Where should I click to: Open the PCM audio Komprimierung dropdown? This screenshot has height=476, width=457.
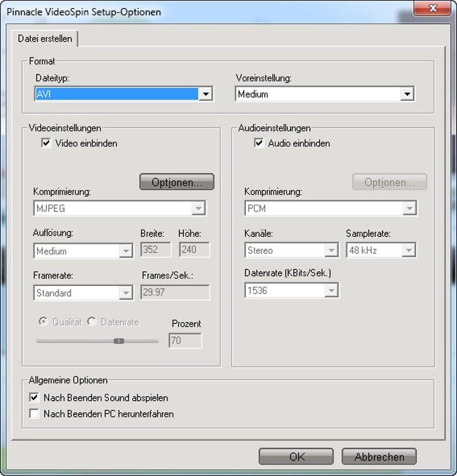pyautogui.click(x=331, y=208)
